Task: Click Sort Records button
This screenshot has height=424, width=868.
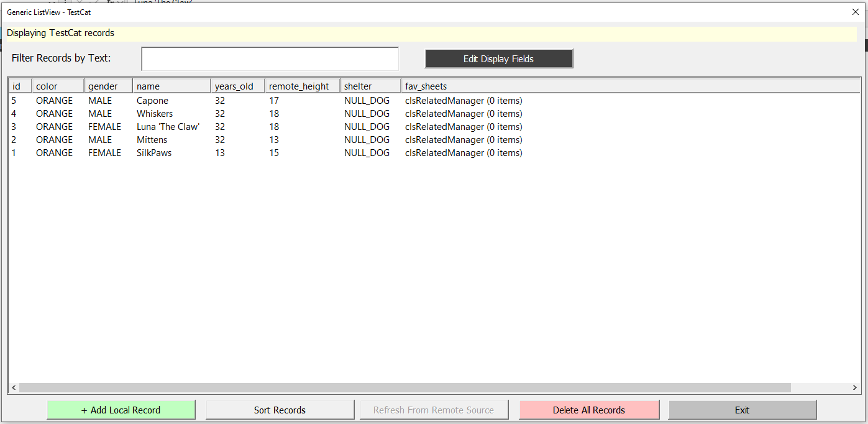Action: 280,410
